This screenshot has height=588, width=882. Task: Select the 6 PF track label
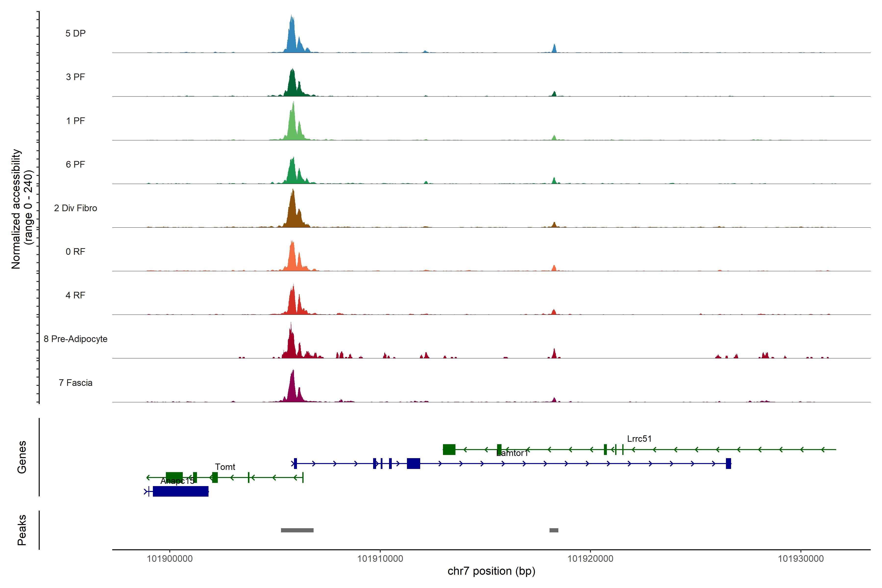point(75,164)
